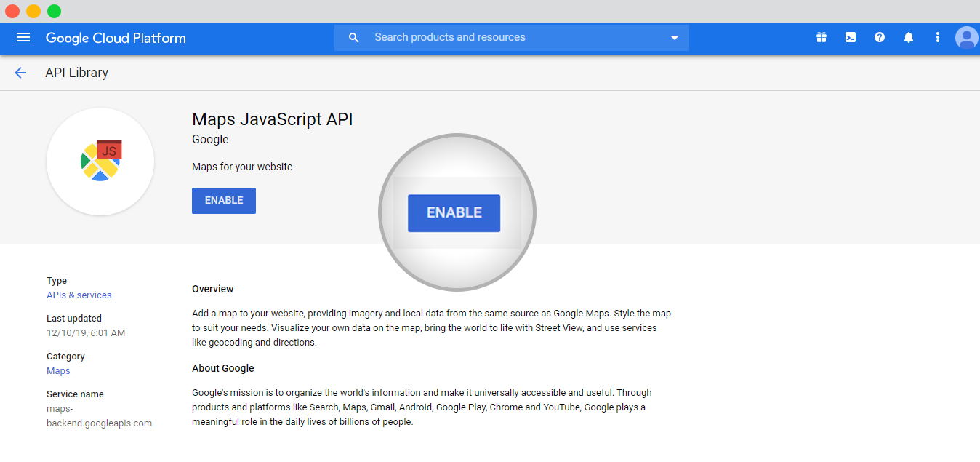Click the Google Cloud Platform title
980x462 pixels.
[116, 38]
